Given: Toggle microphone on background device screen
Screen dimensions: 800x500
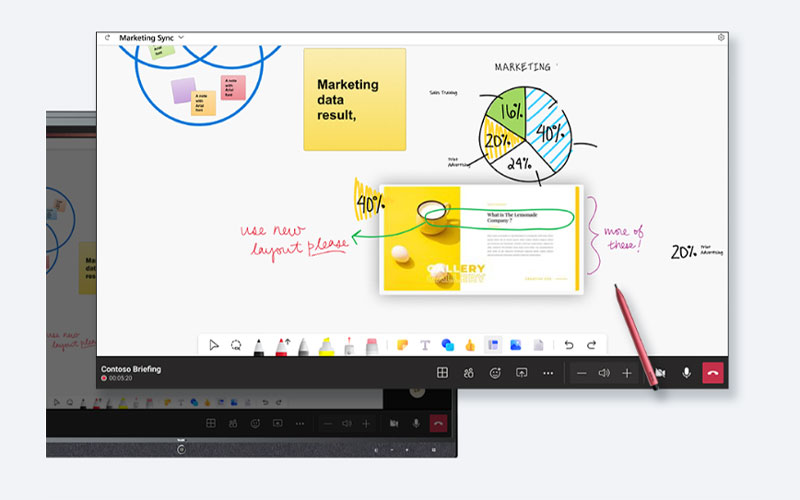Looking at the screenshot, I should [416, 423].
